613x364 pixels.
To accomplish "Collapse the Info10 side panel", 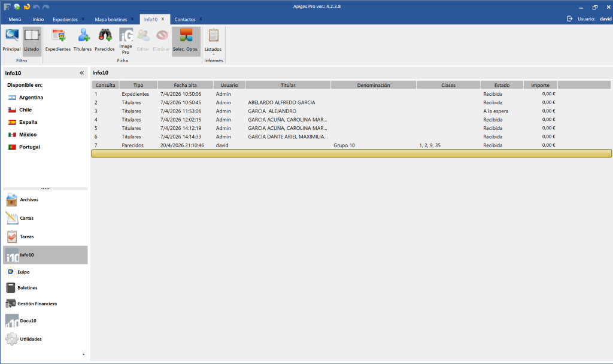I will tap(81, 73).
